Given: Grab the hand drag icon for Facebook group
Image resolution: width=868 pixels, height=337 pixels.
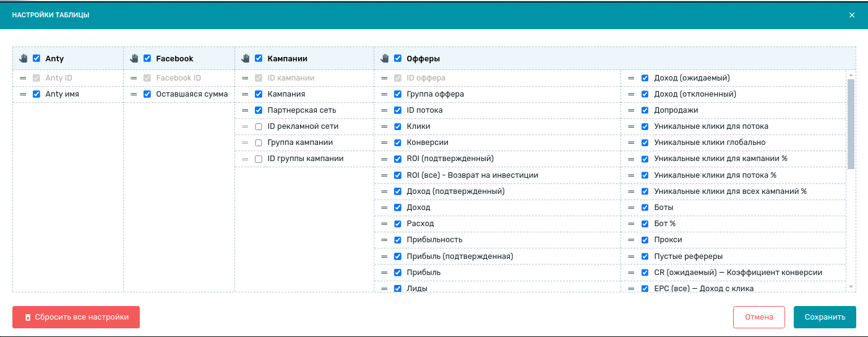Looking at the screenshot, I should coord(134,58).
